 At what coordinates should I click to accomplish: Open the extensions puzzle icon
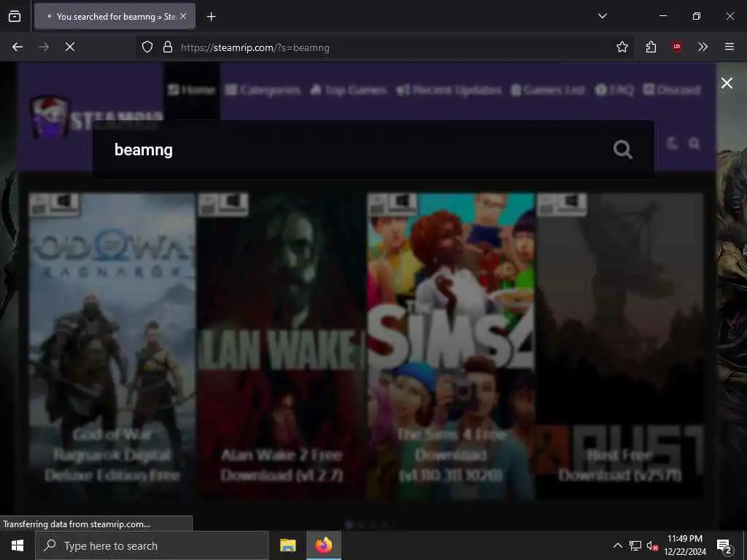tap(651, 47)
